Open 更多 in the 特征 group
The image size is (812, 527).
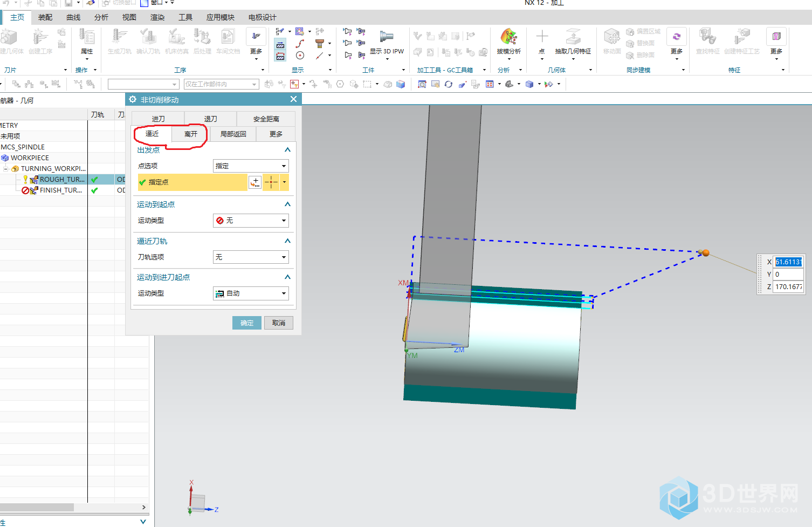(x=776, y=43)
